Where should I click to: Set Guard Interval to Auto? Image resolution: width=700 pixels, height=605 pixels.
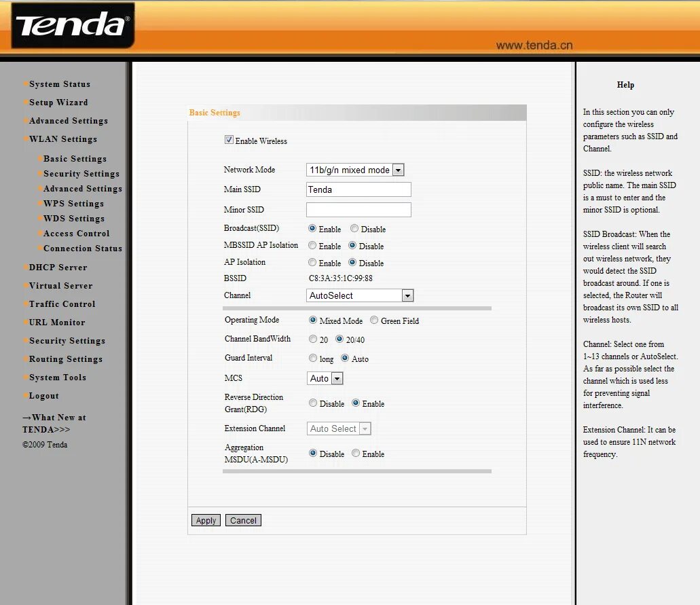pyautogui.click(x=345, y=358)
